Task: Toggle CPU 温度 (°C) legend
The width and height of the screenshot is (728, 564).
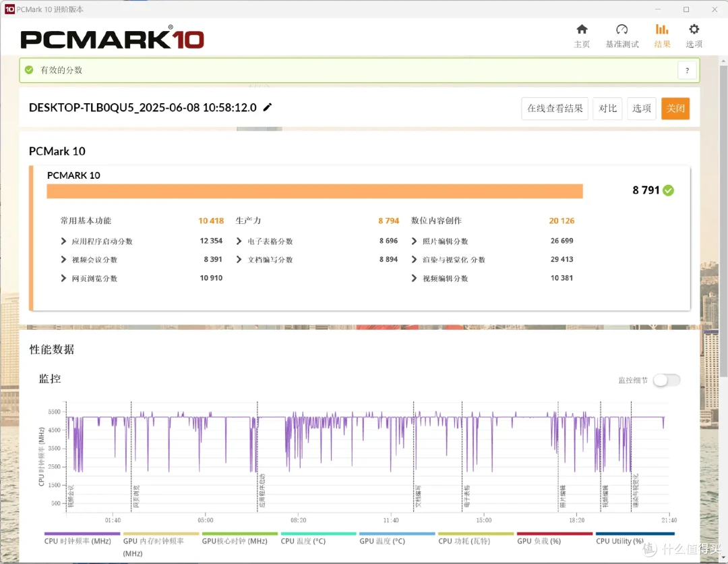Action: point(318,539)
